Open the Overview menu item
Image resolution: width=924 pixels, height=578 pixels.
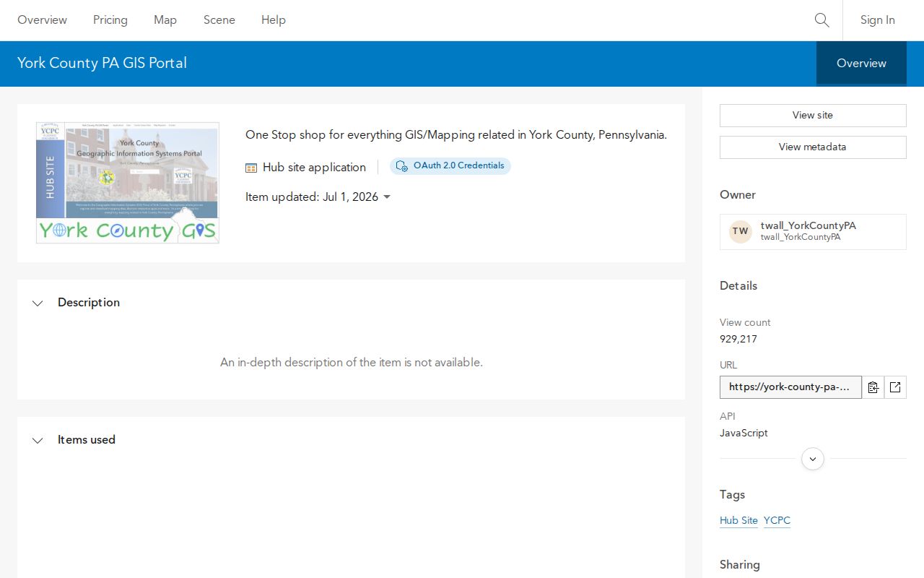43,20
